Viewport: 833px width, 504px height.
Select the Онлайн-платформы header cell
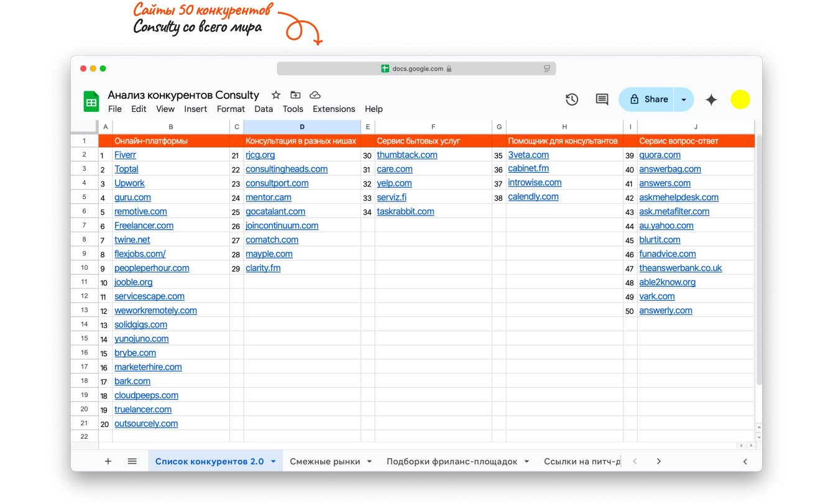coord(171,141)
